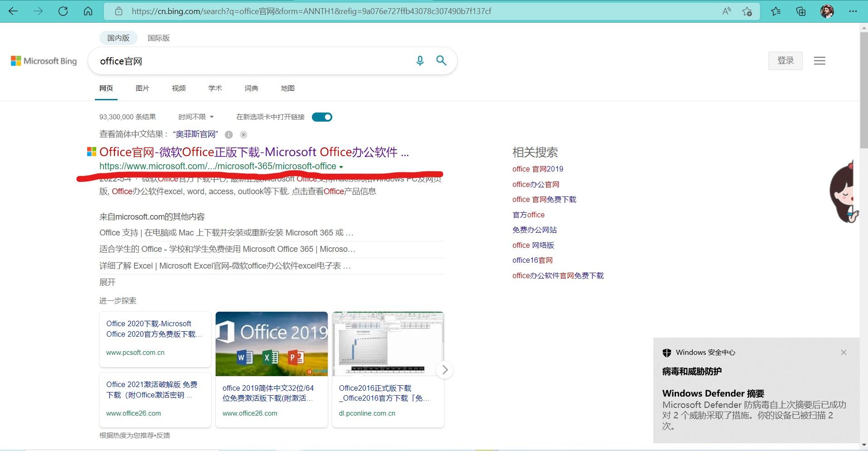Dismiss the simplified Chinese results suggestion
The width and height of the screenshot is (868, 451).
(x=244, y=135)
